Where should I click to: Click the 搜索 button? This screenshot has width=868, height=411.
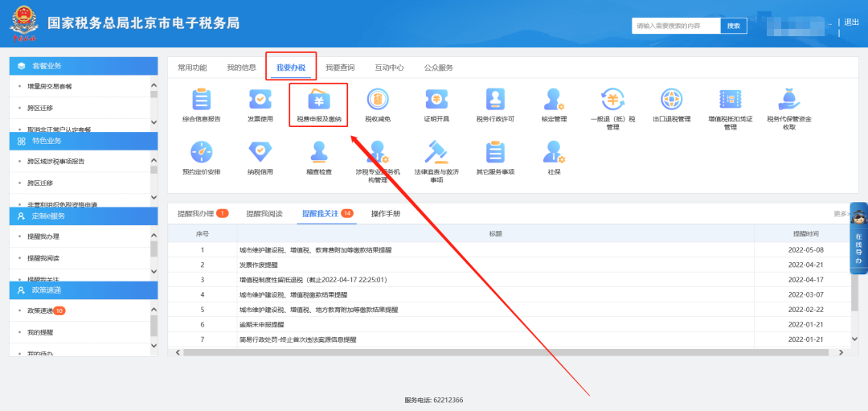pyautogui.click(x=733, y=26)
